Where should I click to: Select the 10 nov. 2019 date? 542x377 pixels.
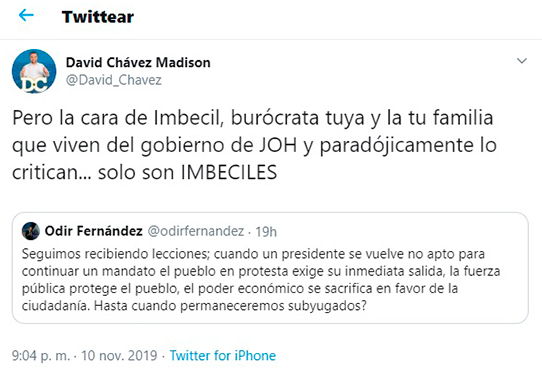(119, 356)
